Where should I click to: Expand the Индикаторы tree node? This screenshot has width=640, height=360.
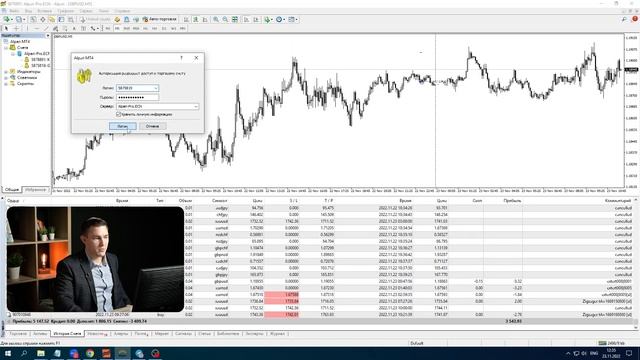(x=6, y=71)
